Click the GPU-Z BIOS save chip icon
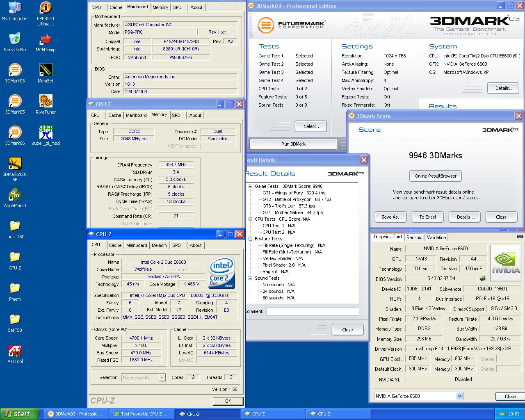Screen dimensions: 525x420 pos(483,278)
